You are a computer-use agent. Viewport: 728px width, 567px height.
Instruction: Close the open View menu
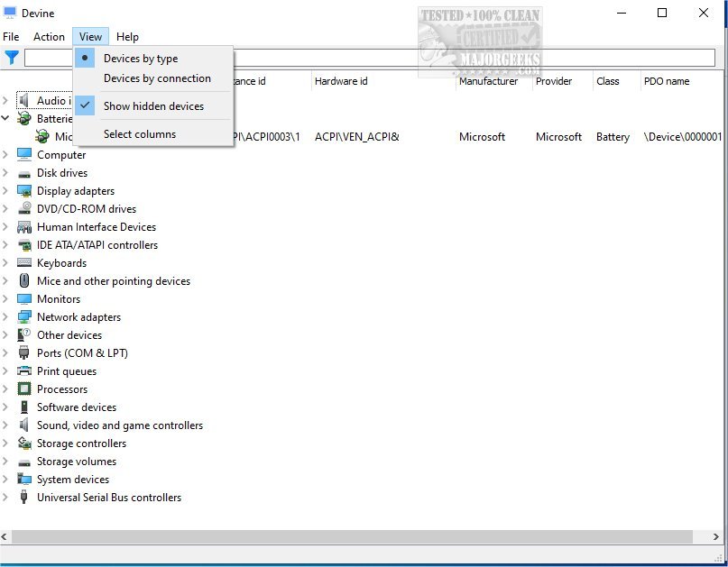pos(90,37)
